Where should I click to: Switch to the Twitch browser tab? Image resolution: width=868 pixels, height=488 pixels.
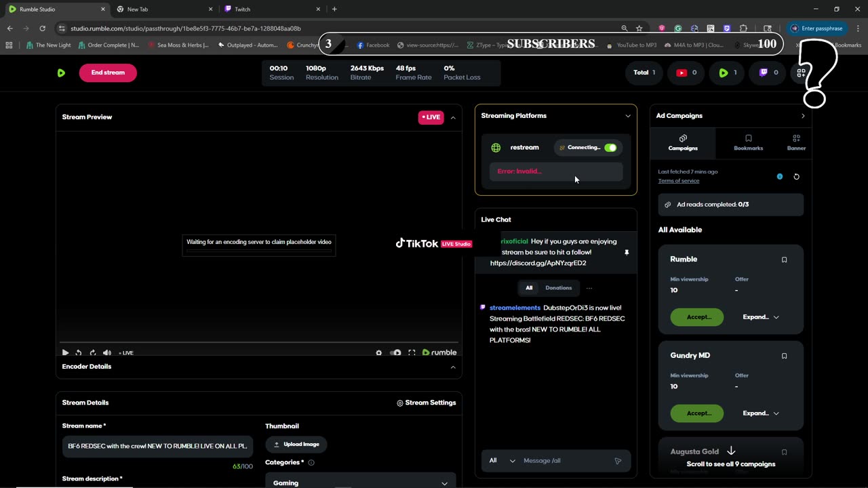coord(271,9)
